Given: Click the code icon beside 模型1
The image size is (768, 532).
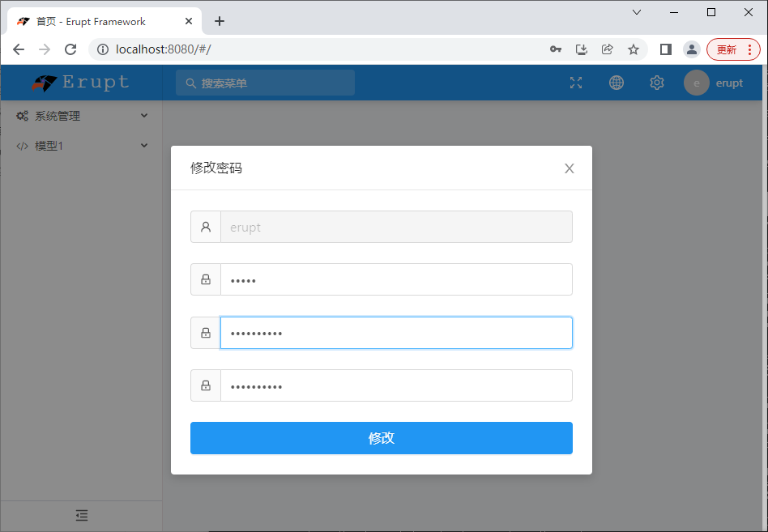Looking at the screenshot, I should [22, 146].
